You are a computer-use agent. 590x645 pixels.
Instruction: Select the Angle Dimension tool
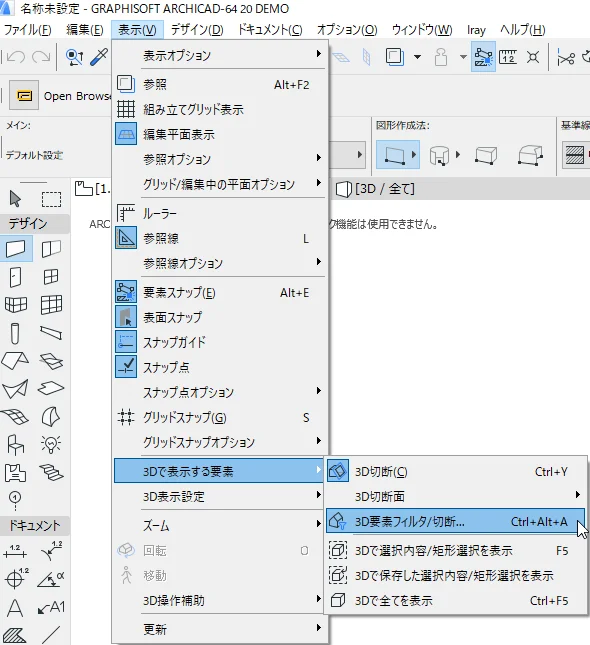pos(51,579)
